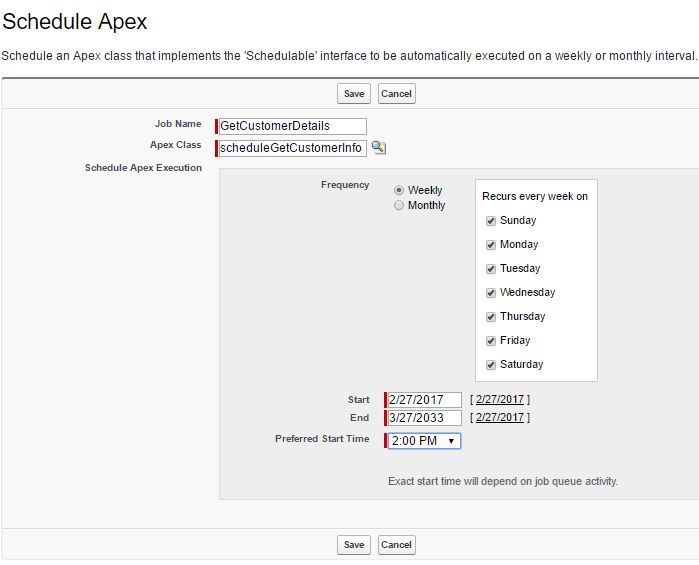Open the Preferred Start Time dropdown
Viewport: 699px width, 565px height.
[424, 441]
